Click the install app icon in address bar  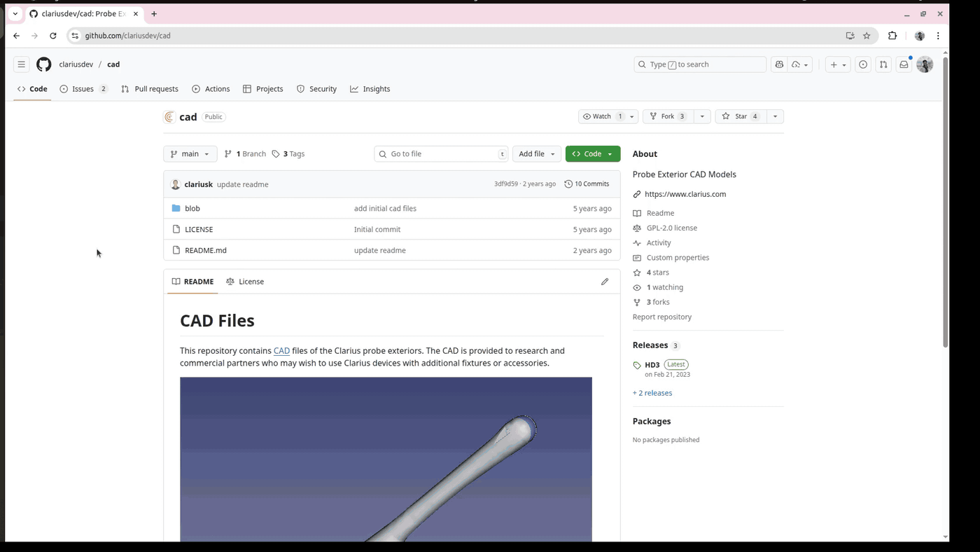tap(850, 36)
